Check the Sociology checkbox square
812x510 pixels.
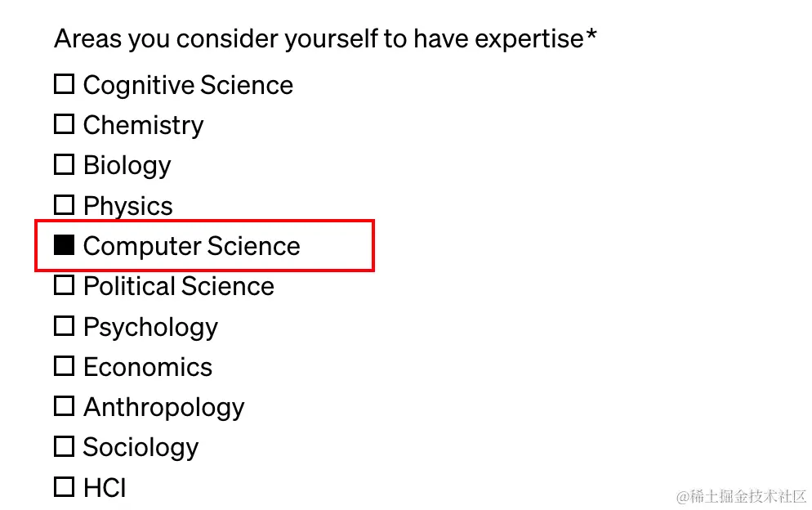[65, 446]
